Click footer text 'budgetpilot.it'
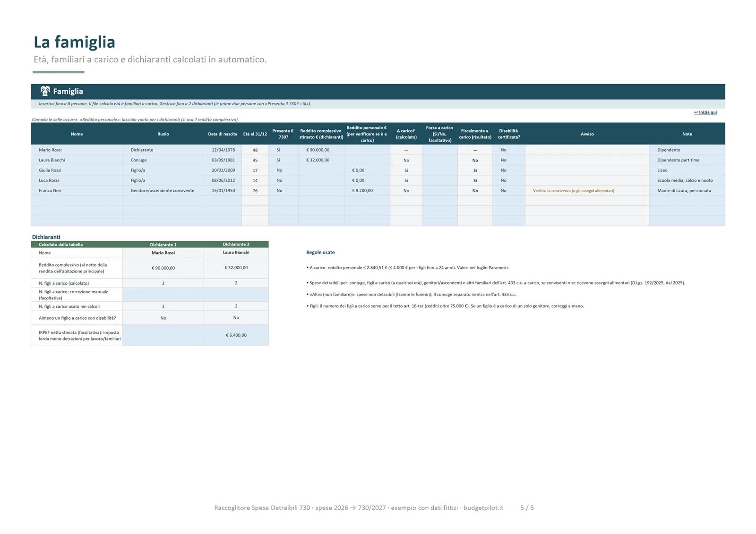 coord(483,508)
